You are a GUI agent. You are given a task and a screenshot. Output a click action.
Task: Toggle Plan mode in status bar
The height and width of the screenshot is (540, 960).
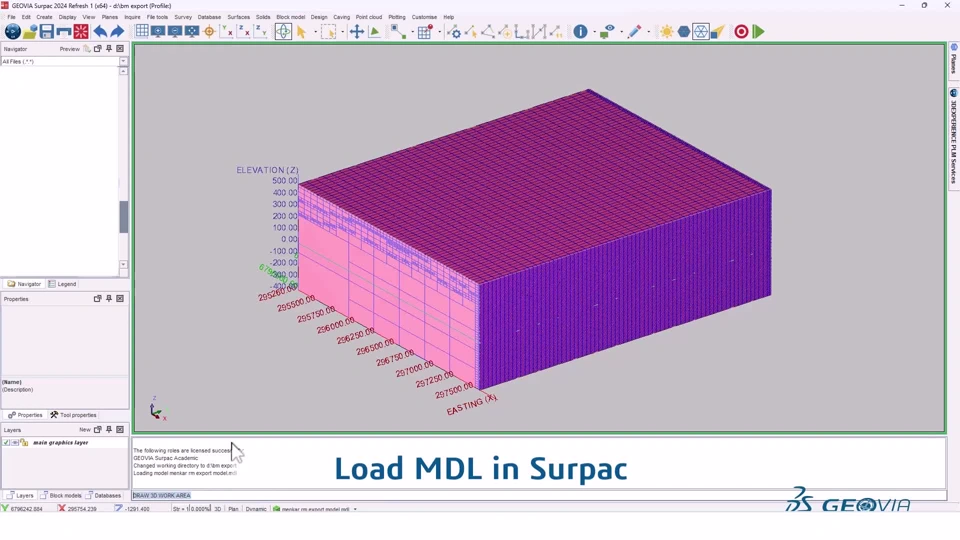coord(233,509)
